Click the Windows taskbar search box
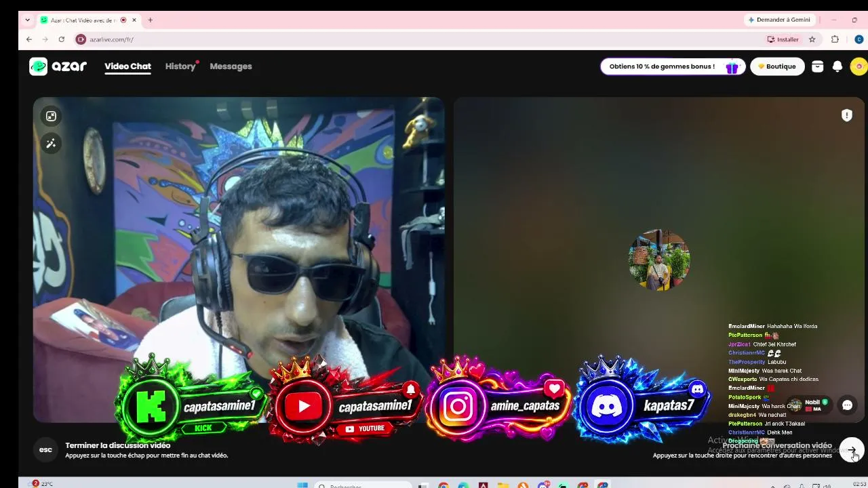Viewport: 868px width, 488px height. click(363, 485)
